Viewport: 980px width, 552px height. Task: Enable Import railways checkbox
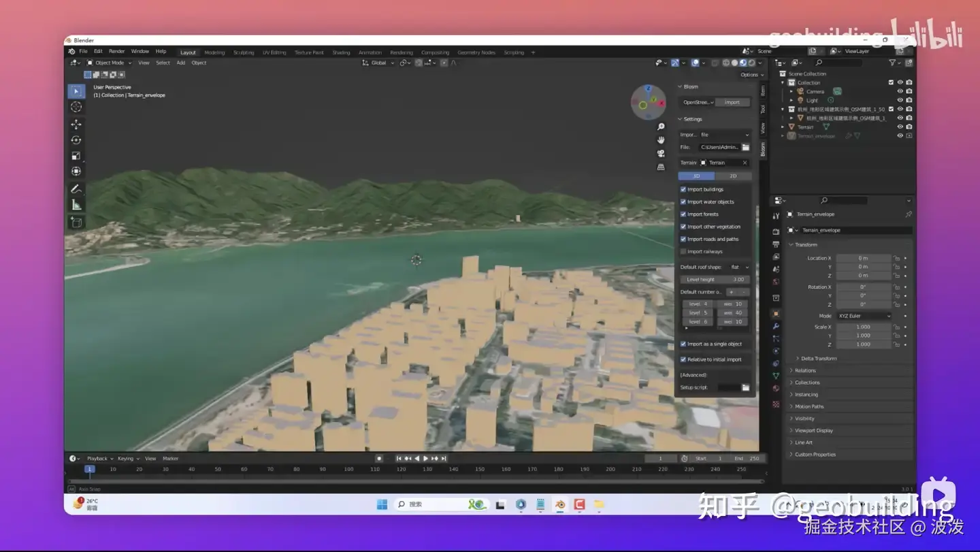pos(683,252)
